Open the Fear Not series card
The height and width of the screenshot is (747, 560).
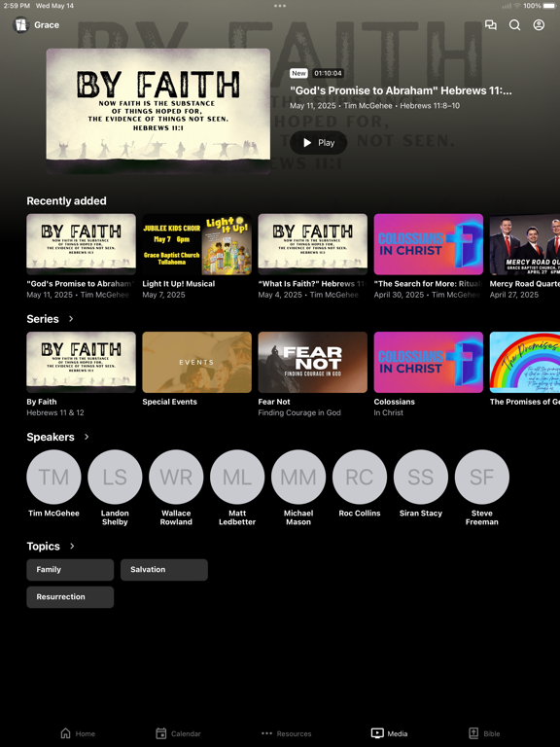(312, 363)
